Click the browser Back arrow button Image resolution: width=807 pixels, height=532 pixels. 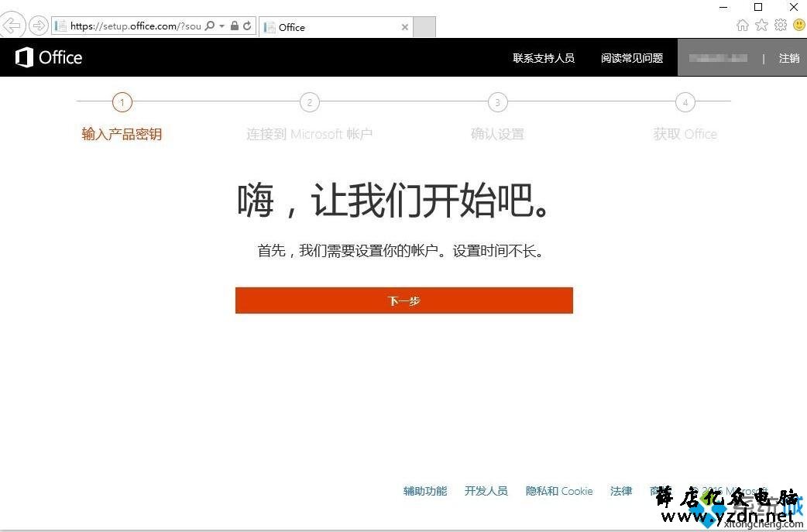12,26
